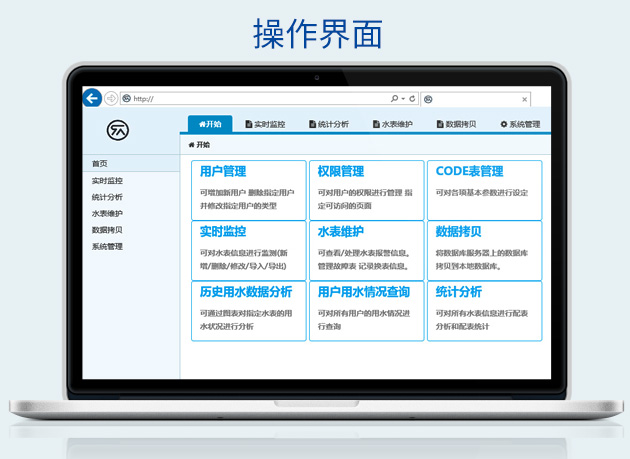Click the browser back arrow button
Image resolution: width=630 pixels, height=459 pixels.
click(x=92, y=98)
